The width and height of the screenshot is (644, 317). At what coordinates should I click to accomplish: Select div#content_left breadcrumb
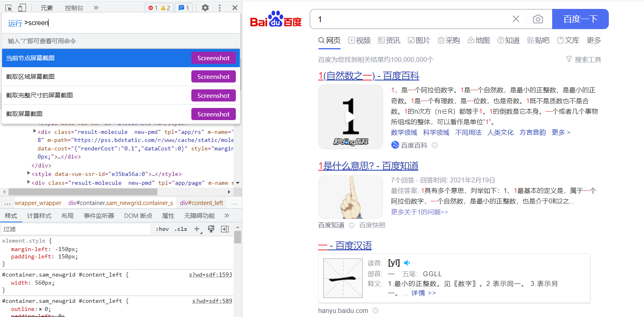tap(201, 203)
